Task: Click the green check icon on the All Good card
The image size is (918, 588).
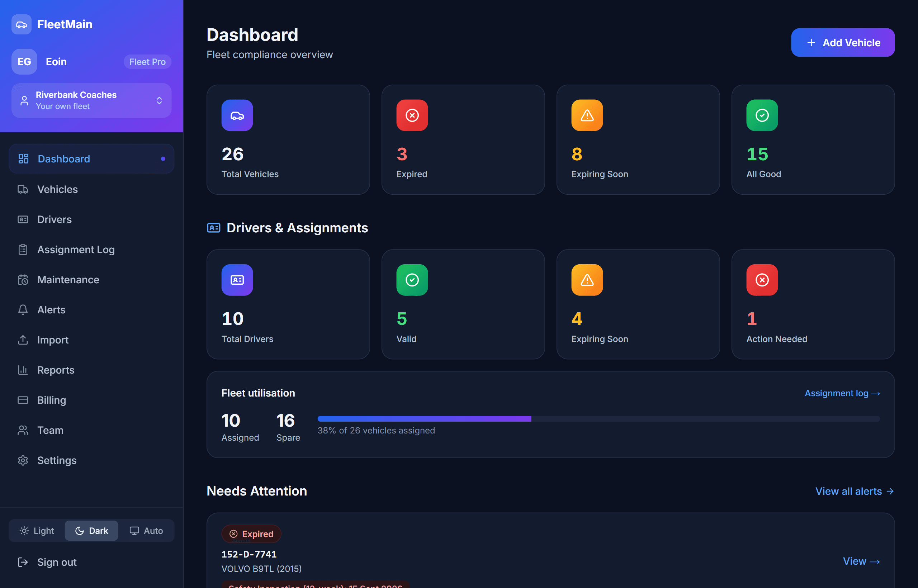Action: 762,115
